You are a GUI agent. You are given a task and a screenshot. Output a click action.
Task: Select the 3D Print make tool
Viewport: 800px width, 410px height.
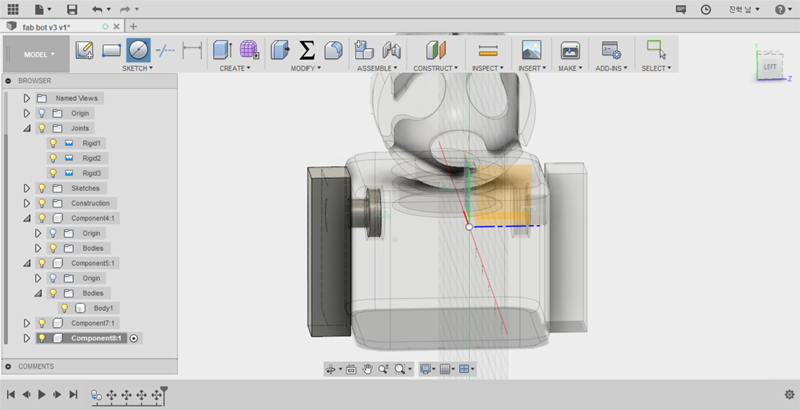(x=570, y=50)
